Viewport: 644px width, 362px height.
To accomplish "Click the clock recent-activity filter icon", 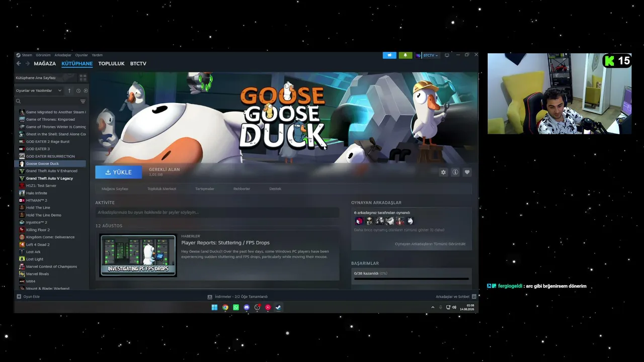I will 78,90.
